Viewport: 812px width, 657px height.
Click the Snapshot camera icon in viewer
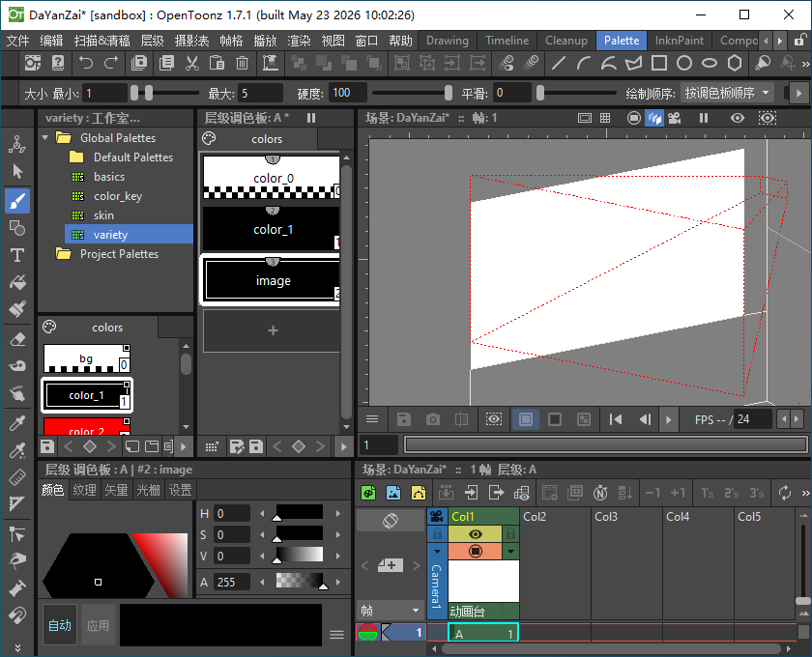433,419
